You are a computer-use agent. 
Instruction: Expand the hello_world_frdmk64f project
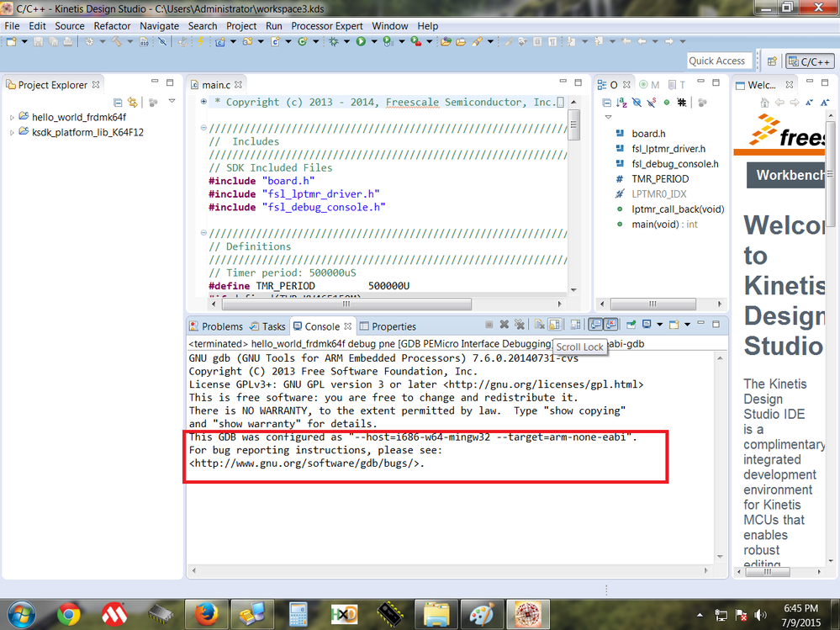pyautogui.click(x=11, y=117)
